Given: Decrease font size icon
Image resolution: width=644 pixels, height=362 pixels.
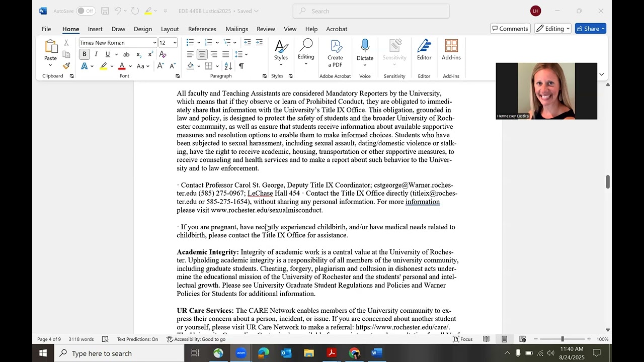Looking at the screenshot, I should pos(173,66).
